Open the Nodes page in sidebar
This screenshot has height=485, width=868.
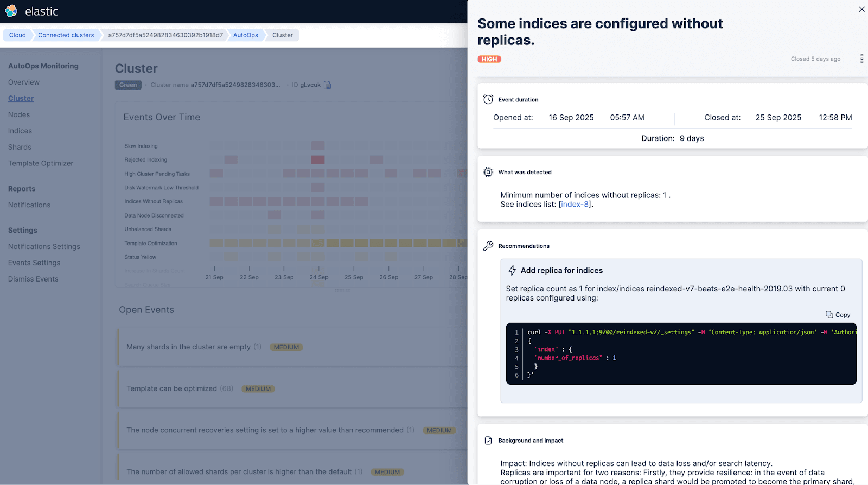[19, 114]
